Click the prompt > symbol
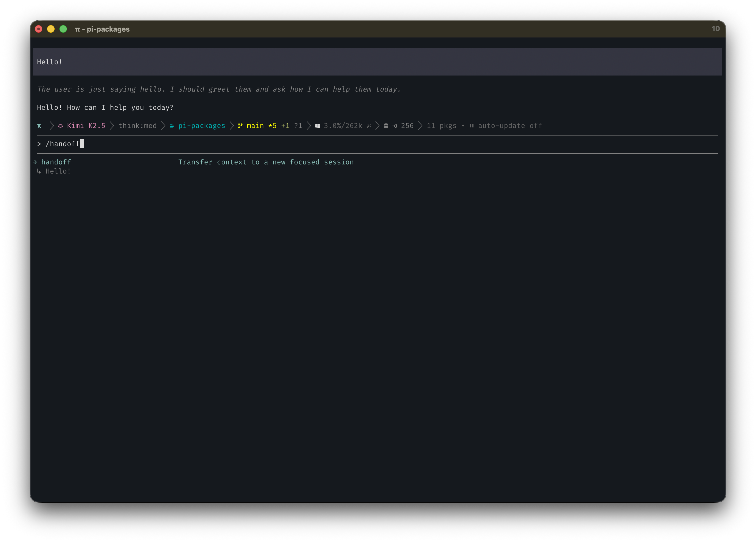Viewport: 756px width, 542px height. 39,144
